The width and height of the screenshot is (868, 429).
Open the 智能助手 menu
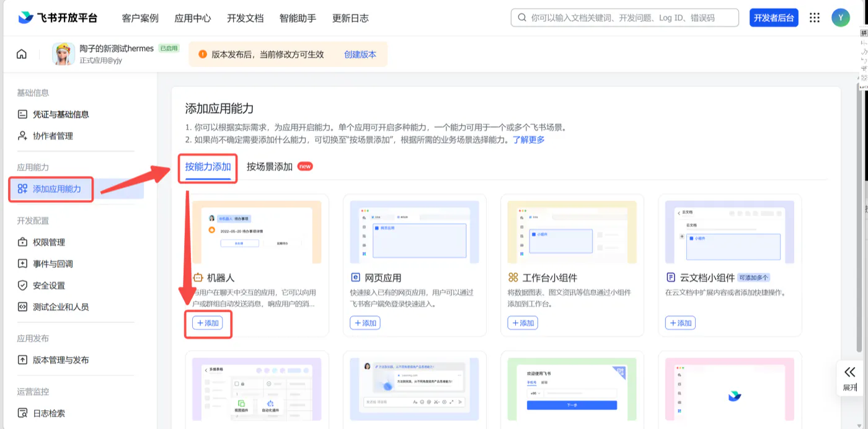pos(298,18)
